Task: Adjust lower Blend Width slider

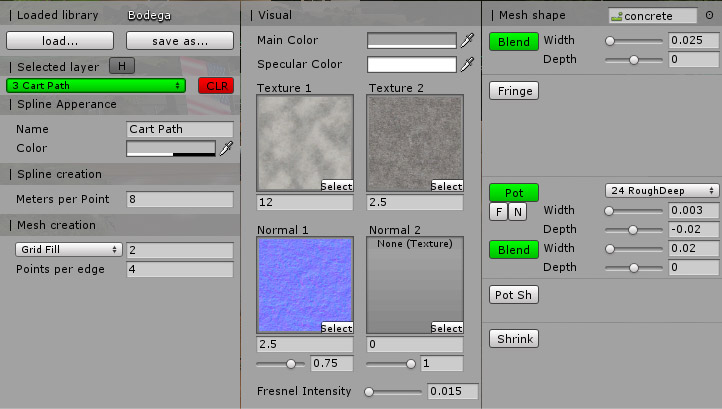Action: pyautogui.click(x=634, y=249)
